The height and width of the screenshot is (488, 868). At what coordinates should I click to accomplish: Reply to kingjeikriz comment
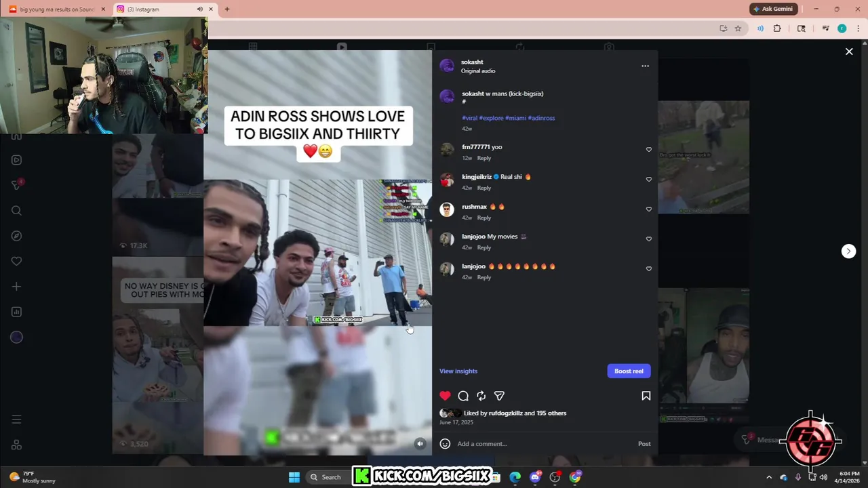484,188
